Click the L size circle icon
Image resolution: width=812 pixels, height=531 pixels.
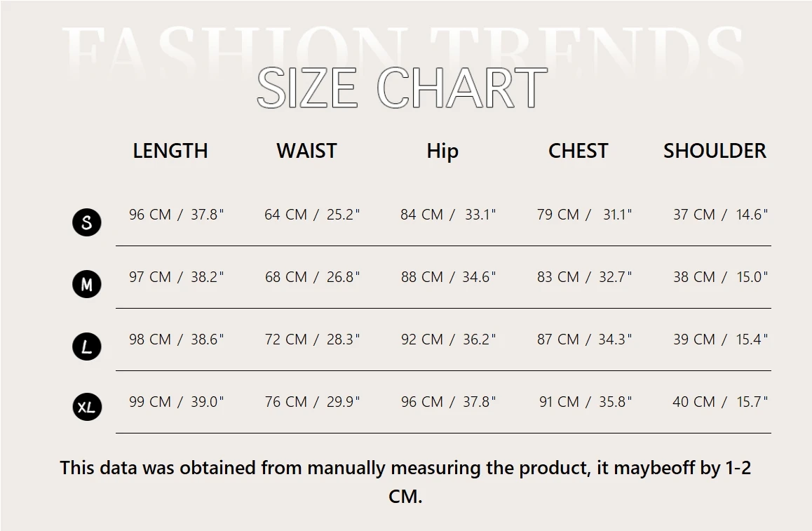click(x=86, y=347)
